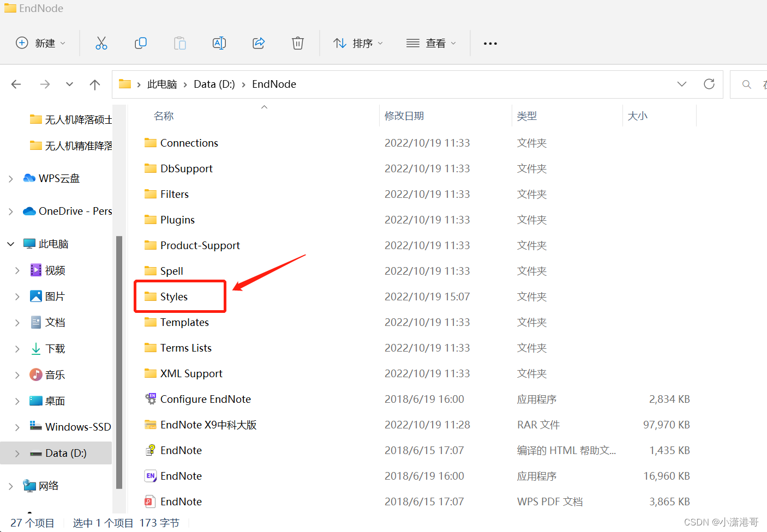The width and height of the screenshot is (767, 532).
Task: Select the Configure EndNote application icon
Action: [151, 399]
